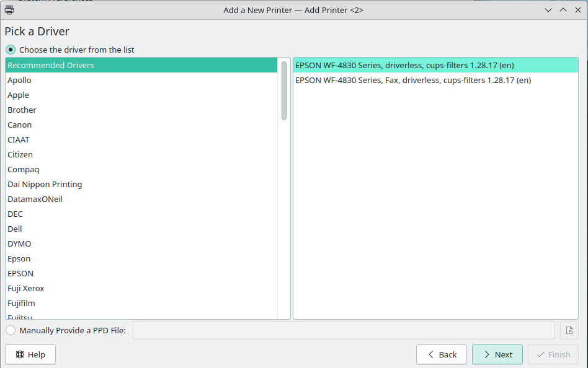The height and width of the screenshot is (368, 588).
Task: Click the manufacturer list scrollbar handle
Action: coord(284,90)
